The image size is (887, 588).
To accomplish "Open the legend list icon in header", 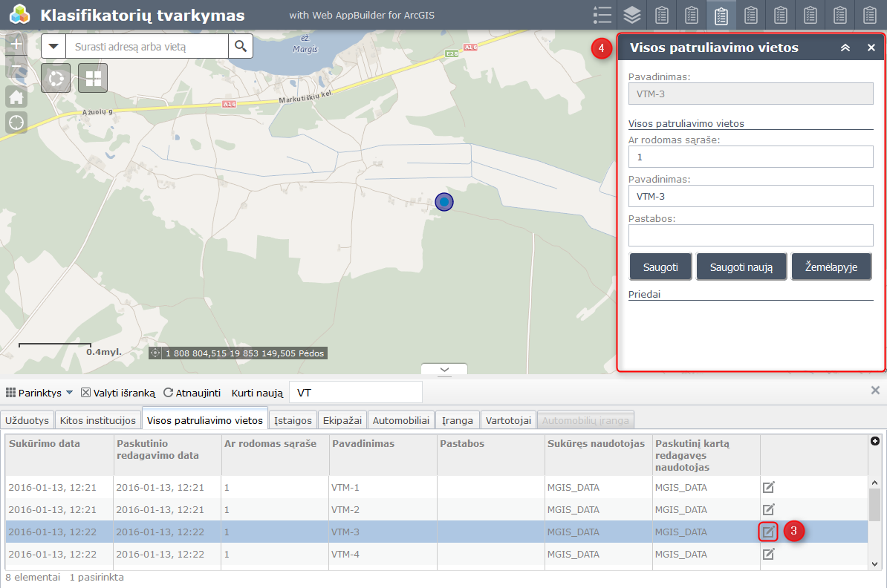I will click(x=602, y=15).
